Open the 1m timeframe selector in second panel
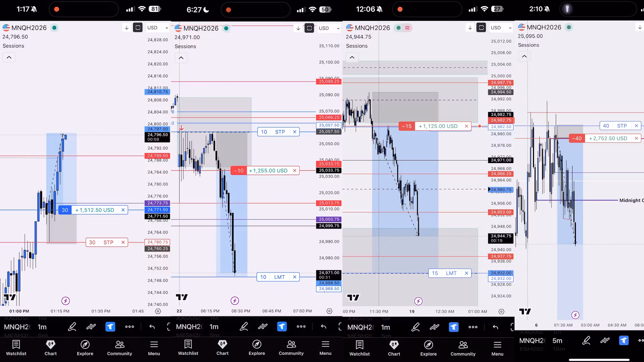 tap(214, 326)
